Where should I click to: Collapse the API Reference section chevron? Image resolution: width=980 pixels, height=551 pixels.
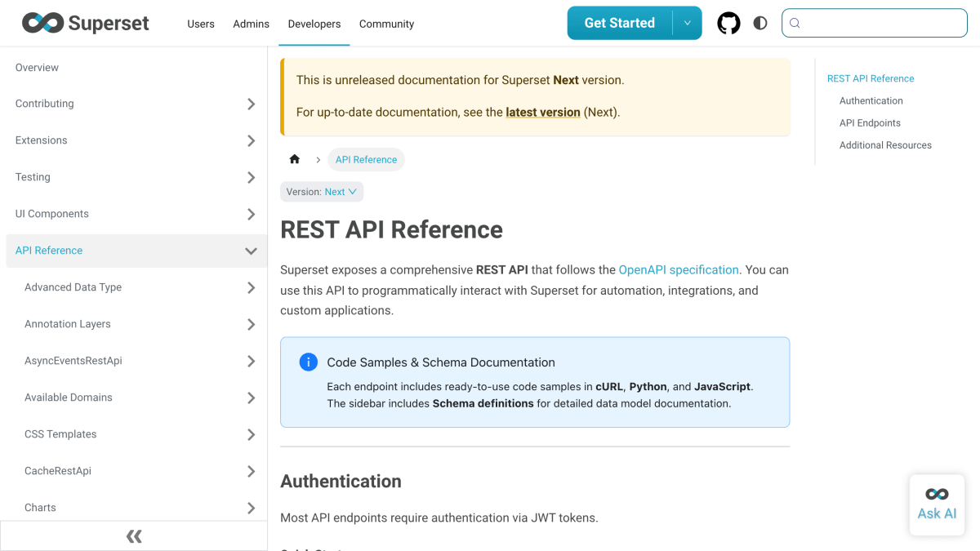(251, 251)
